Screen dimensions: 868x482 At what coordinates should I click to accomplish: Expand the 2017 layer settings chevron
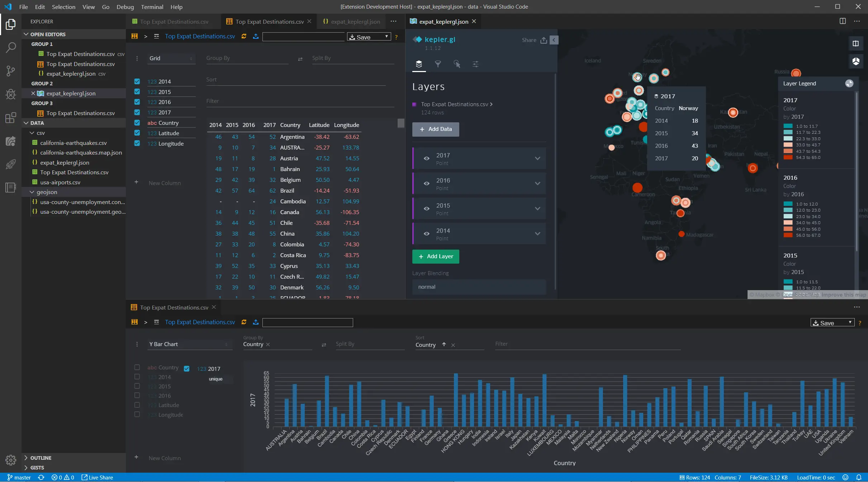537,159
